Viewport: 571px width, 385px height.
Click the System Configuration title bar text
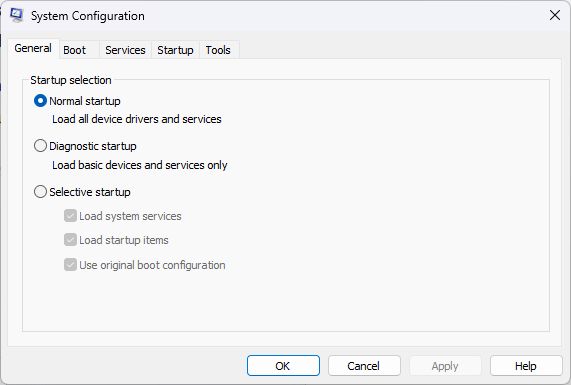pyautogui.click(x=88, y=16)
